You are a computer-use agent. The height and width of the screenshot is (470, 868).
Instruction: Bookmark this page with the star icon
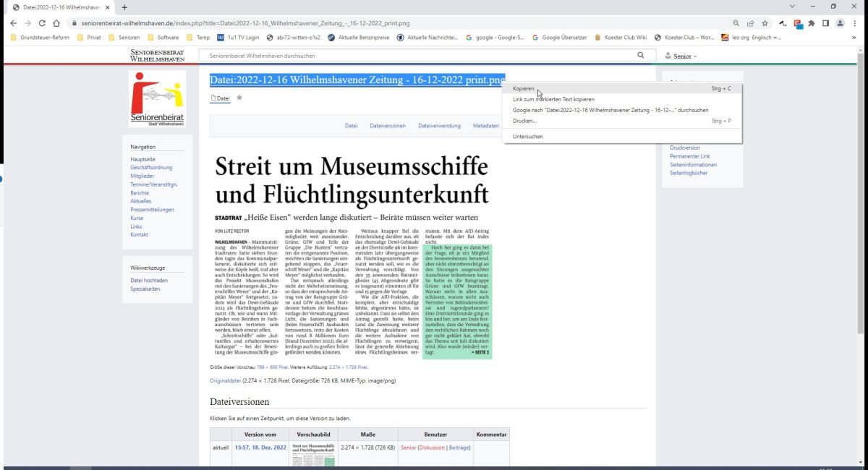765,23
